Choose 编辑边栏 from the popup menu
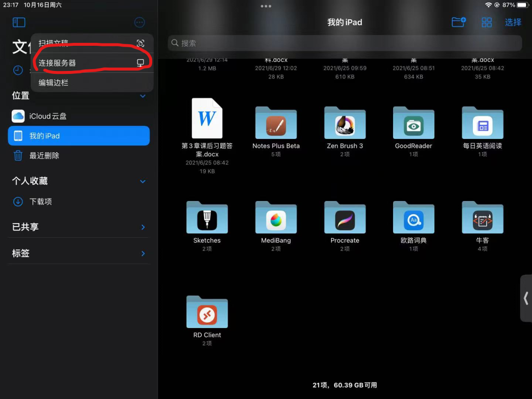 point(92,82)
